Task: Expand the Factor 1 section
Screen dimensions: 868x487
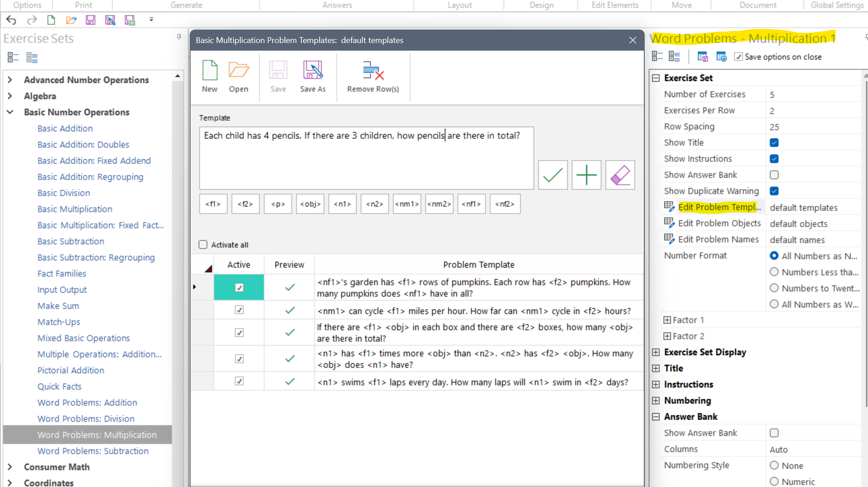Action: pos(667,320)
